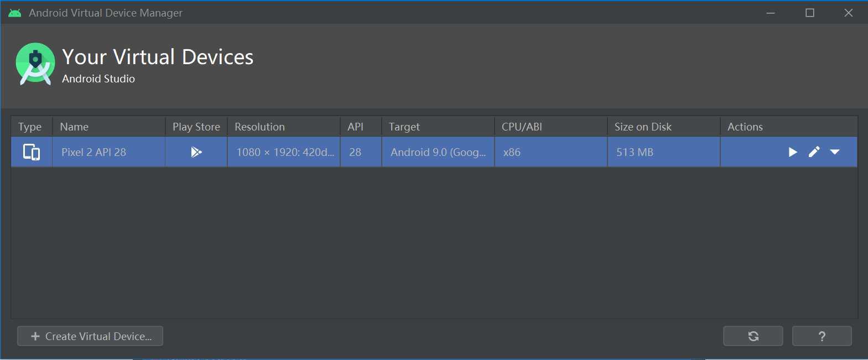Minimize the Device Manager window
868x360 pixels.
coord(771,13)
